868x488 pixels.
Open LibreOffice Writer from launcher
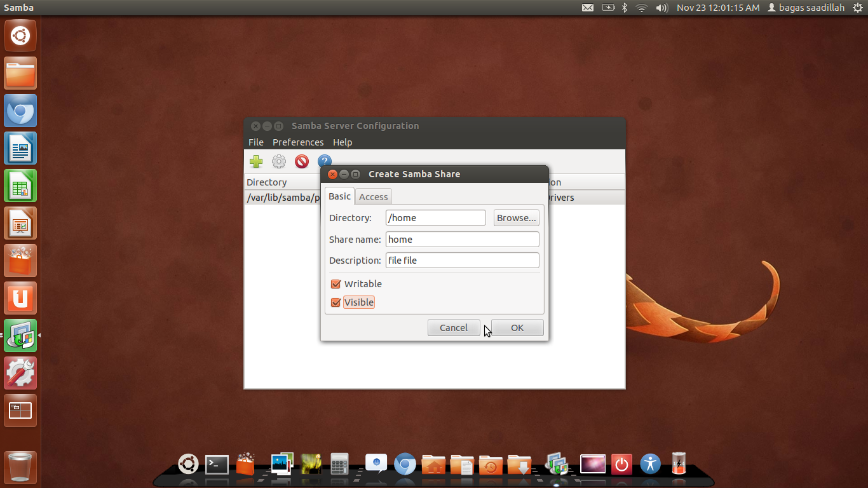(x=20, y=148)
